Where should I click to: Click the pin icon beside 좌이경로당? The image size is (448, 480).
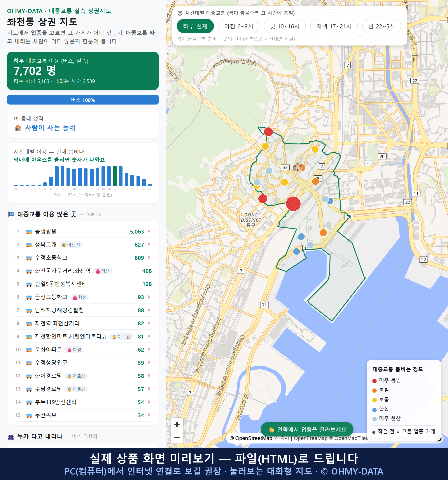pos(149,376)
